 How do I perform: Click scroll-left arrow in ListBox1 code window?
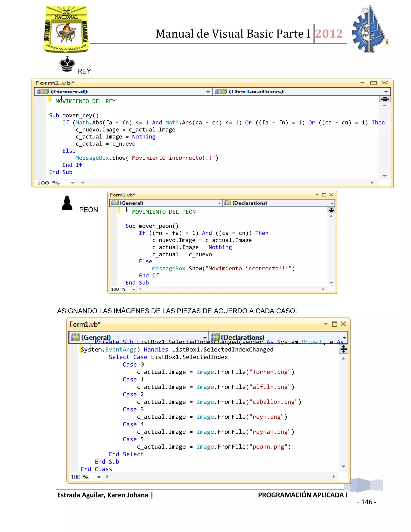pos(107,477)
